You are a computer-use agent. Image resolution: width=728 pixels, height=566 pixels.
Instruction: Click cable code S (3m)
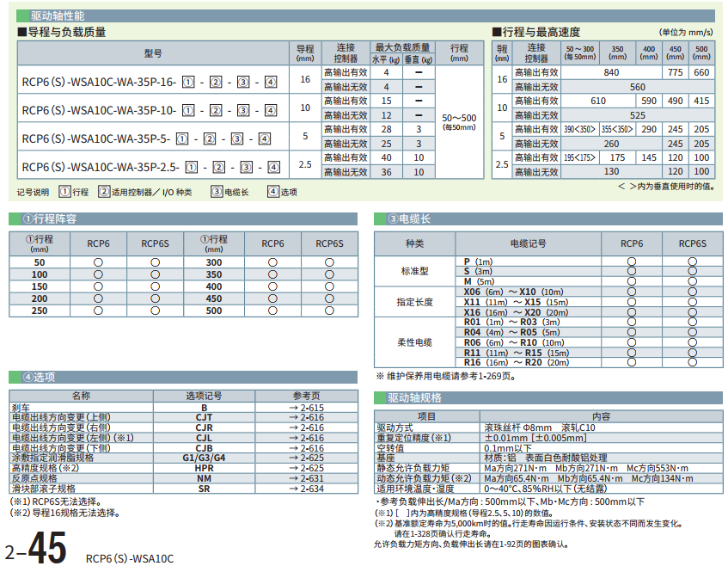coord(478,271)
